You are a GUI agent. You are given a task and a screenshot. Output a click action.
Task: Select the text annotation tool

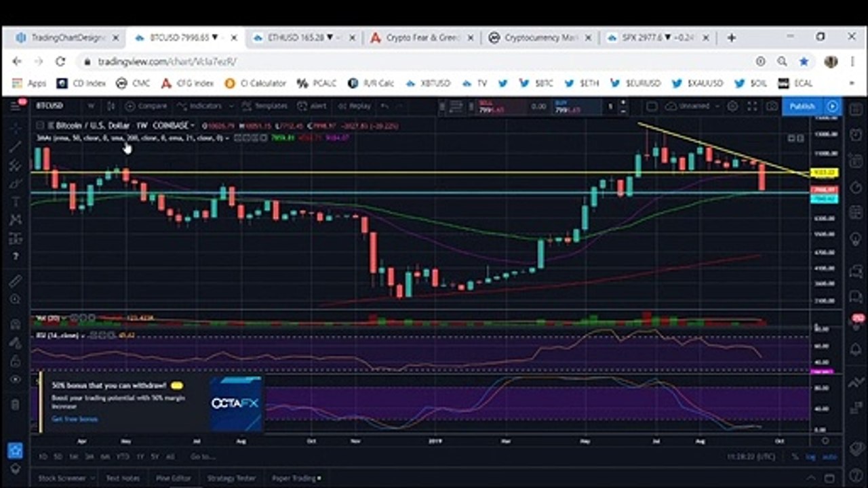pos(16,202)
